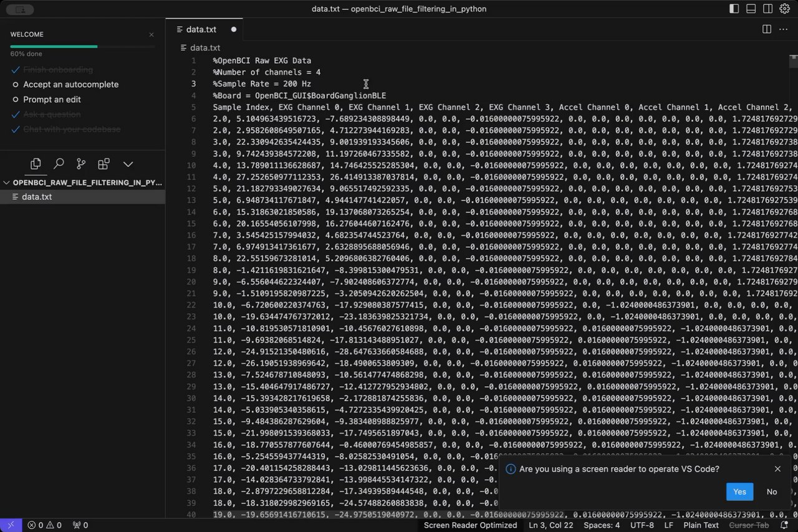Change encoding via UTF-8 status entry

[642, 525]
